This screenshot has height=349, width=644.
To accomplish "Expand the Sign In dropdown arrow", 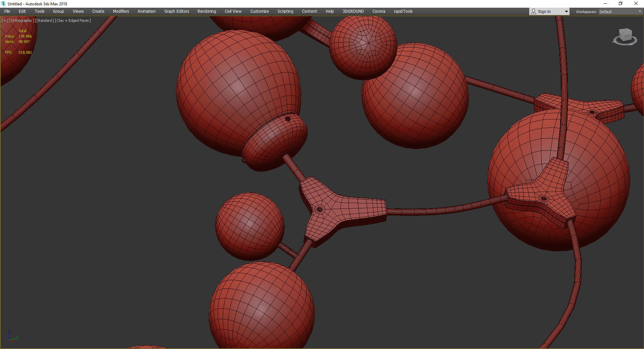I will [x=566, y=12].
